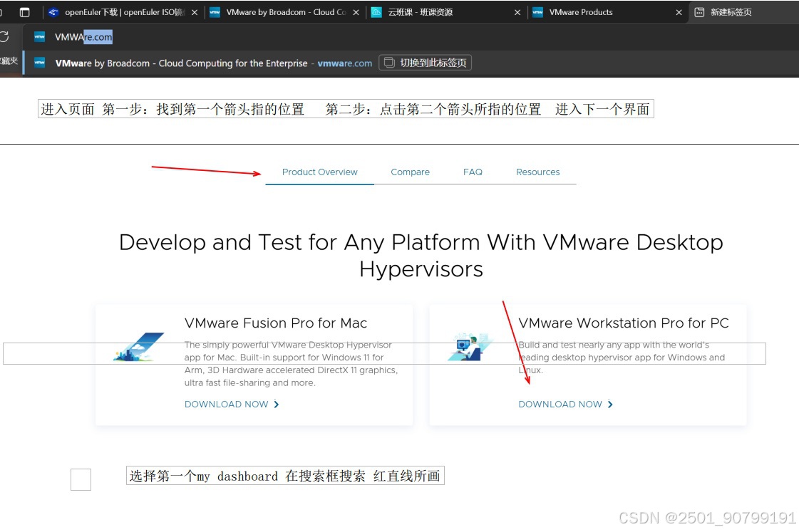Close the openEuler下载 tab
This screenshot has height=532, width=799.
(x=194, y=12)
